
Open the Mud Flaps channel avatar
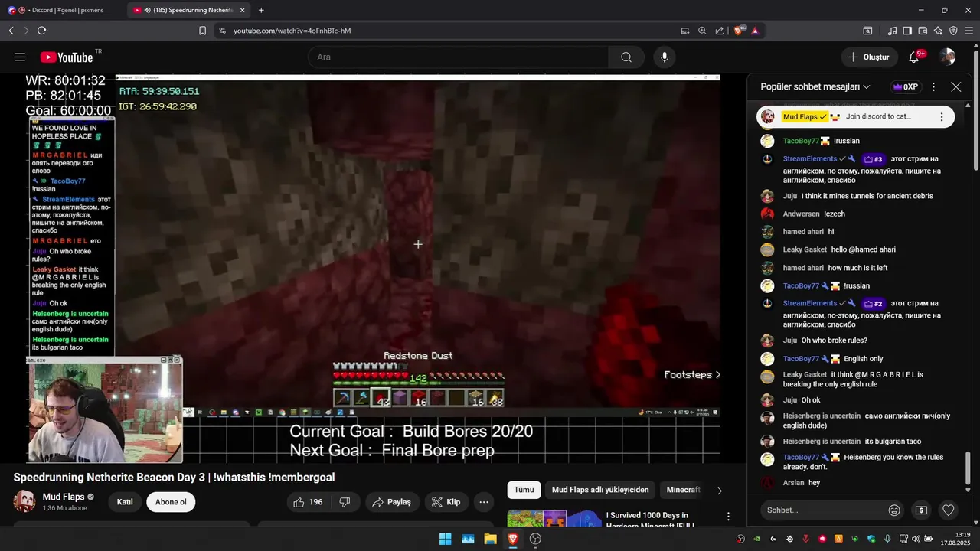pyautogui.click(x=24, y=502)
